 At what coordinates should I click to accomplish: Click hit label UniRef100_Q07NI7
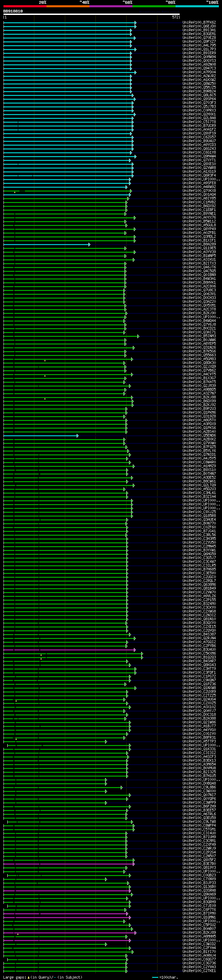(x=199, y=795)
